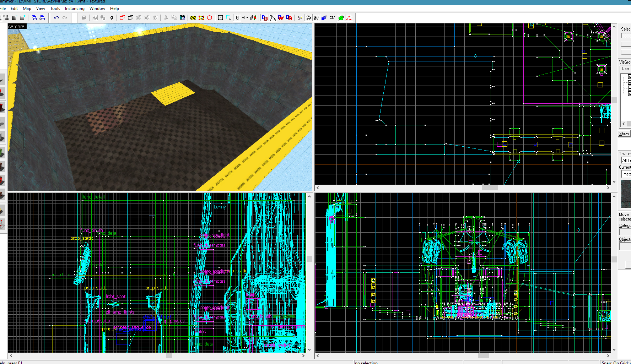Open the 'All Te...' texture group dropdown

(x=626, y=161)
